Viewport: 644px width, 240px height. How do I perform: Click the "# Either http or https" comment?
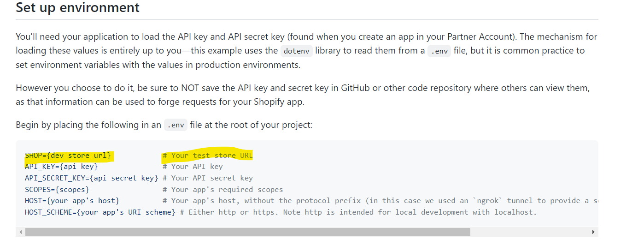(229, 212)
